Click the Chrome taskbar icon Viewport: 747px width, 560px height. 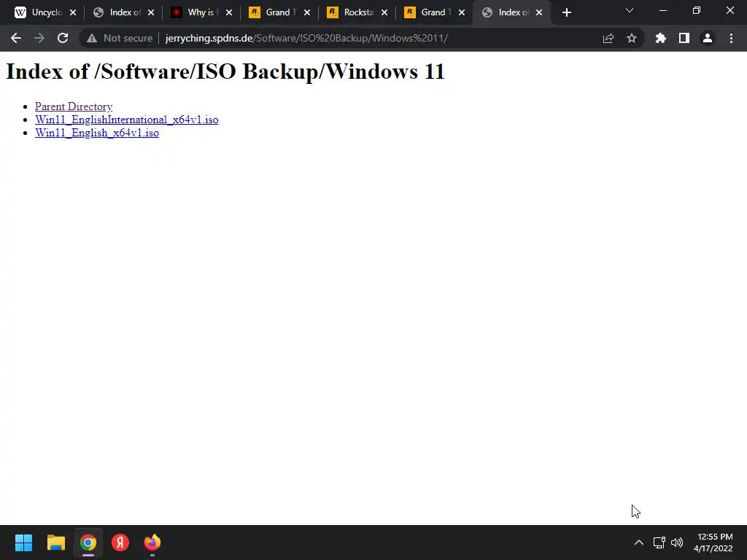click(x=88, y=542)
